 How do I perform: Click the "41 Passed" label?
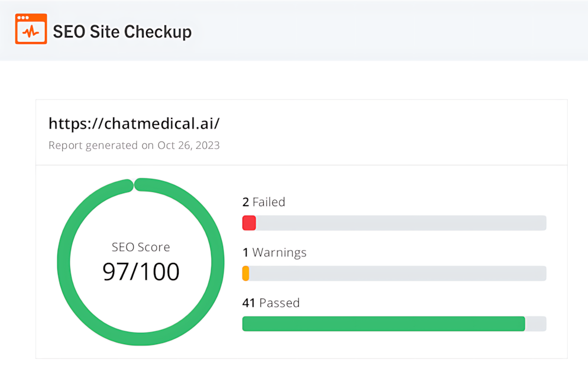(271, 303)
